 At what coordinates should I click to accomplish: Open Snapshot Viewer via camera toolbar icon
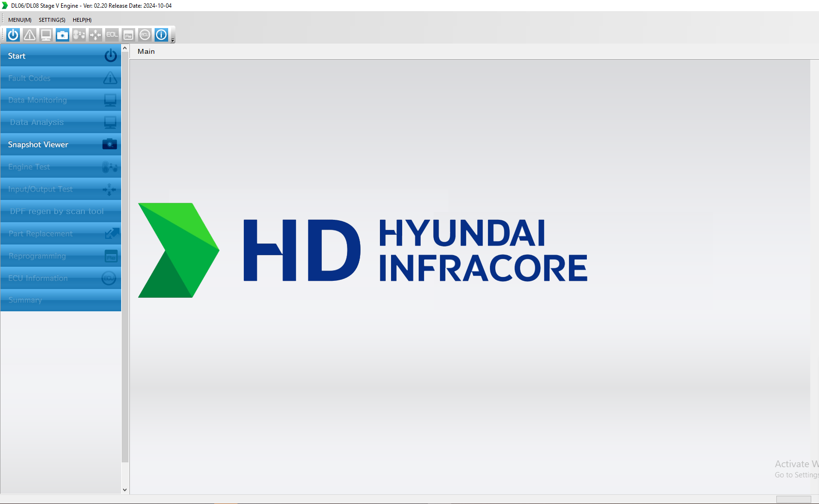[63, 35]
